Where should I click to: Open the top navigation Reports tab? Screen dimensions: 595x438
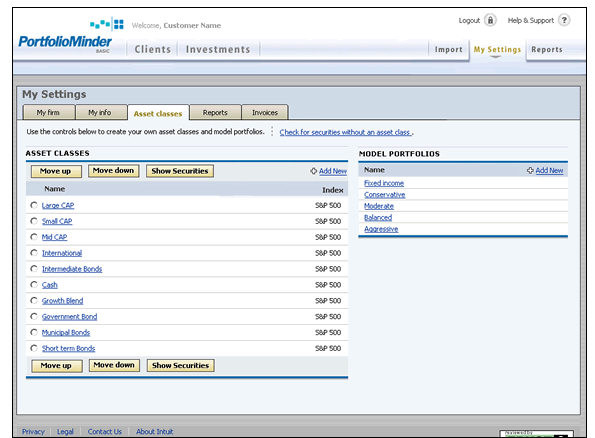(x=547, y=49)
